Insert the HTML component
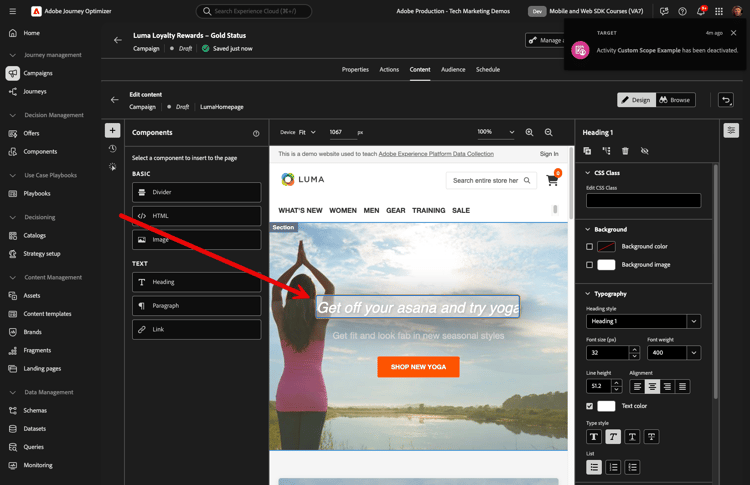 click(197, 216)
